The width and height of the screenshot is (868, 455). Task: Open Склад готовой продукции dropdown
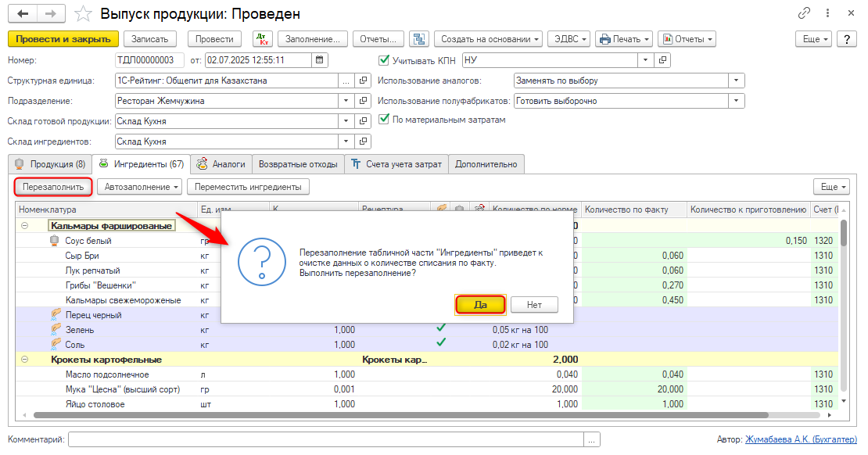coord(346,121)
